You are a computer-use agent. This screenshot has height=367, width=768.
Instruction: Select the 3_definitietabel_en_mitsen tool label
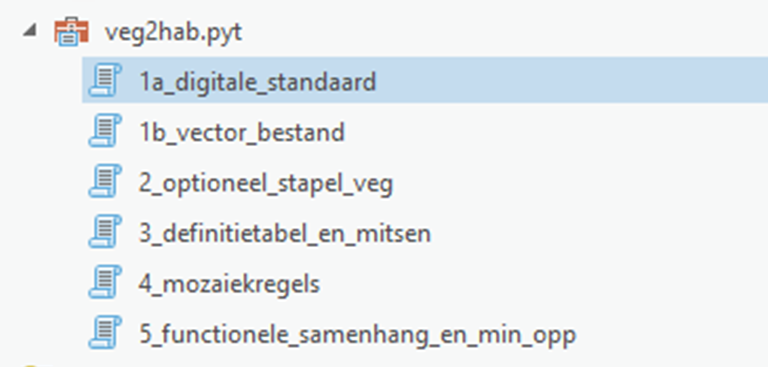click(285, 234)
